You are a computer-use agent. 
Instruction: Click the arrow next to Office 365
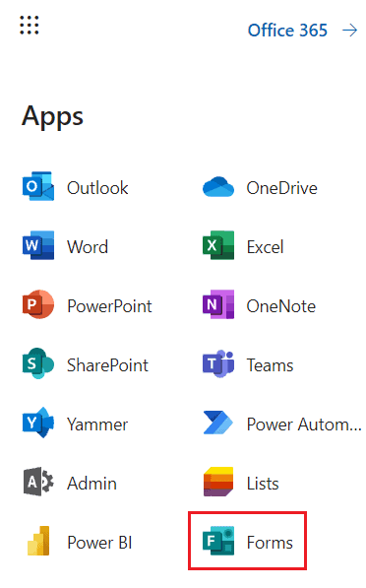[350, 31]
